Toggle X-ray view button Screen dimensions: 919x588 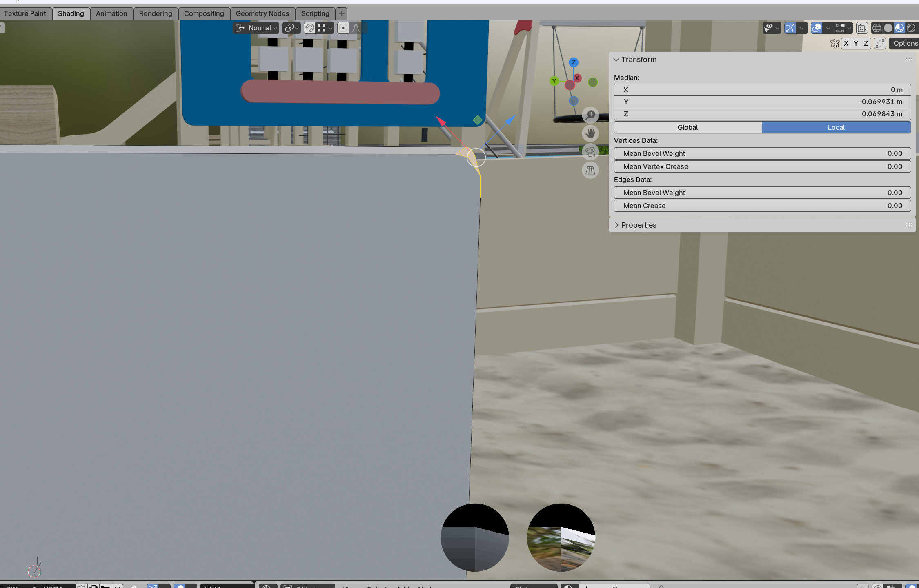coord(862,28)
